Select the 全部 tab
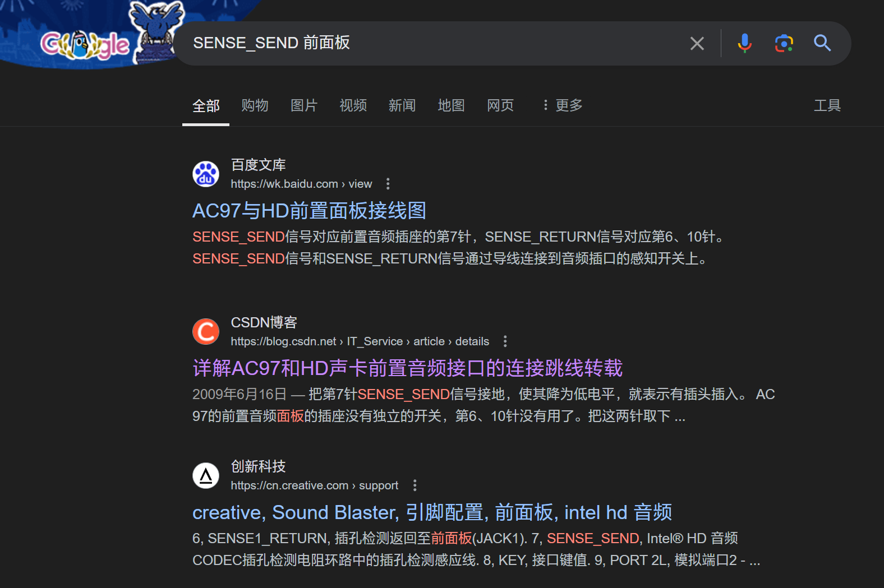The height and width of the screenshot is (588, 884). pos(206,105)
